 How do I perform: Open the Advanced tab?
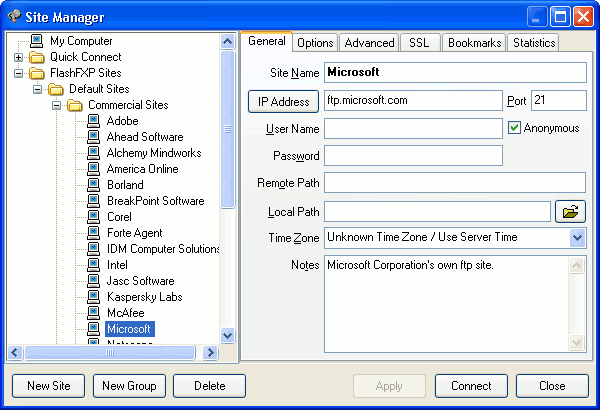pos(369,42)
